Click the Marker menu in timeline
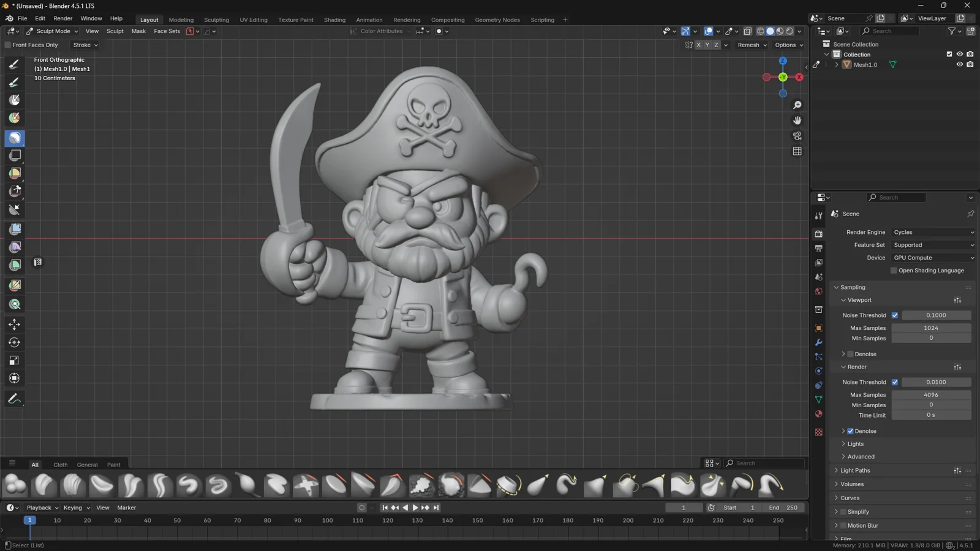Viewport: 980px width, 551px height. [x=127, y=508]
